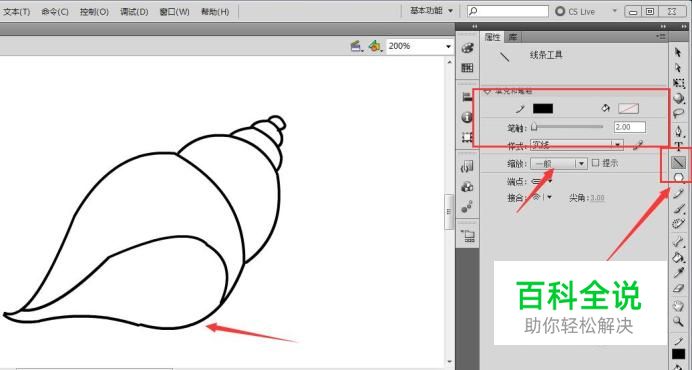This screenshot has height=370, width=692.
Task: Switch to the Properties tab
Action: pyautogui.click(x=493, y=37)
